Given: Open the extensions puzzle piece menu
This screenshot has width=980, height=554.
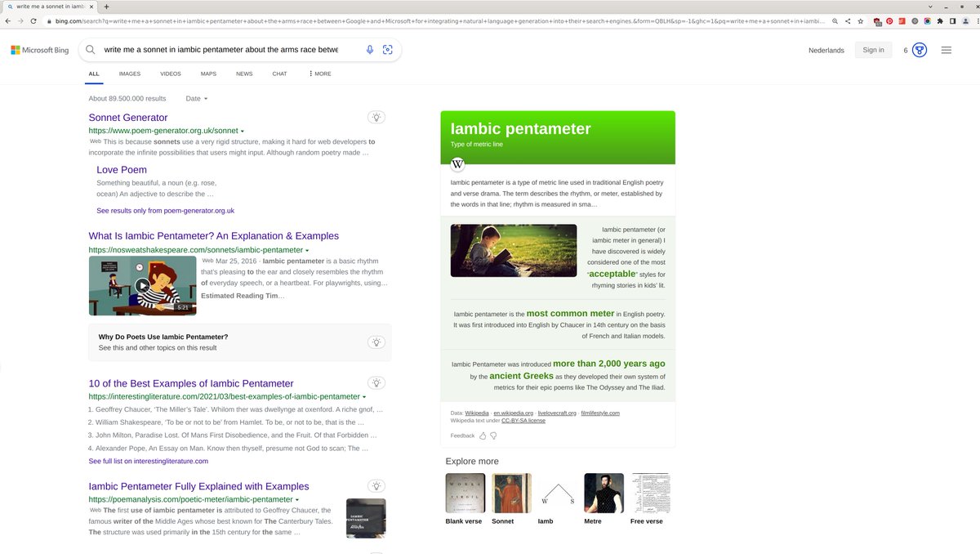Looking at the screenshot, I should (940, 20).
